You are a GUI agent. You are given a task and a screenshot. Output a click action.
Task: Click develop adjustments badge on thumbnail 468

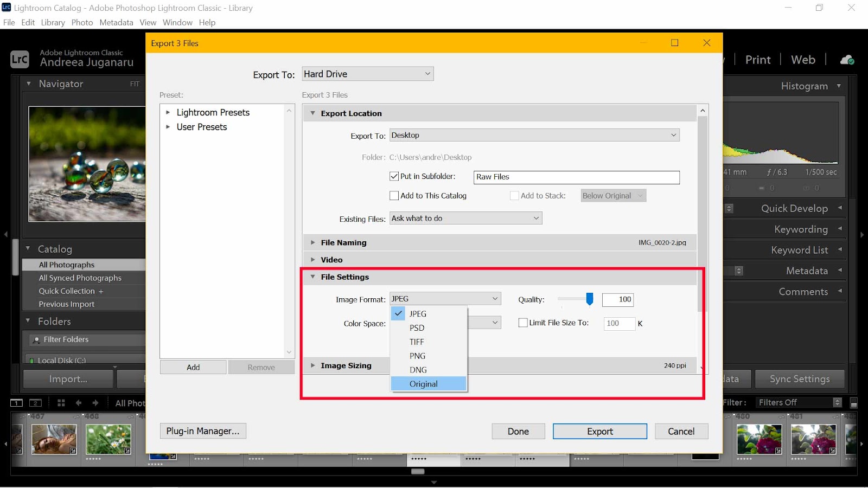(x=127, y=451)
